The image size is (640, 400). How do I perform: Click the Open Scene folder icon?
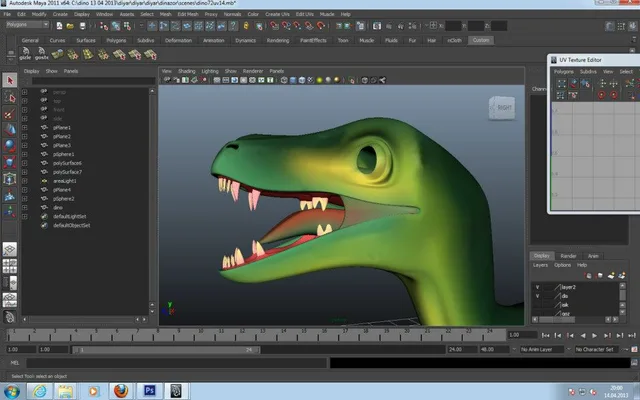70,26
